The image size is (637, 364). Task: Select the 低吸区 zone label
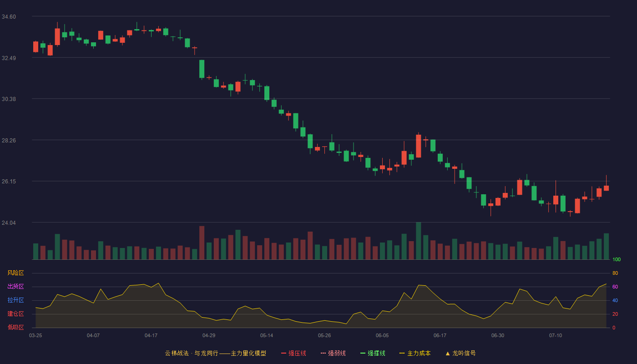(15, 327)
